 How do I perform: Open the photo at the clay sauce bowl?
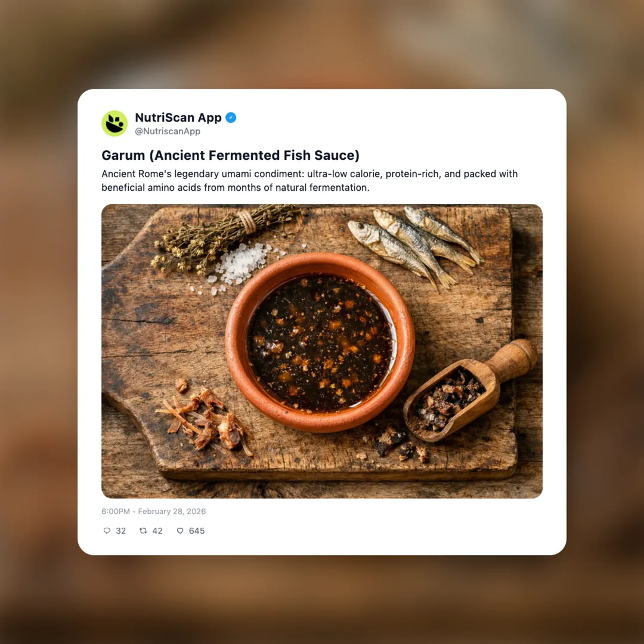320,342
